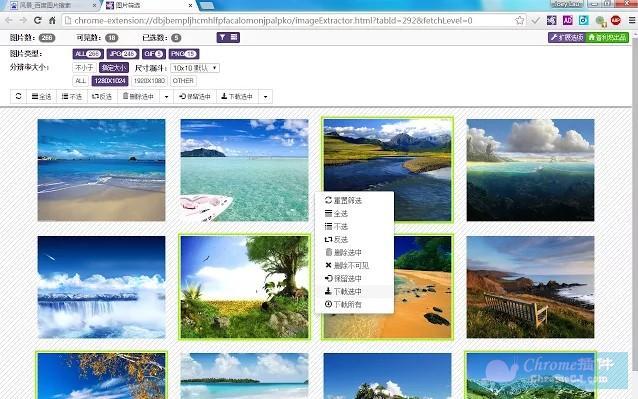638x399 pixels.
Task: Open the 10x10 size funnel dropdown
Action: (195, 68)
